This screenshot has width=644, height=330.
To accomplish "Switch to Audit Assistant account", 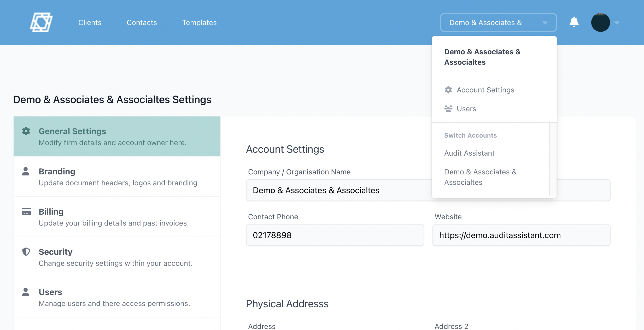I will point(469,153).
